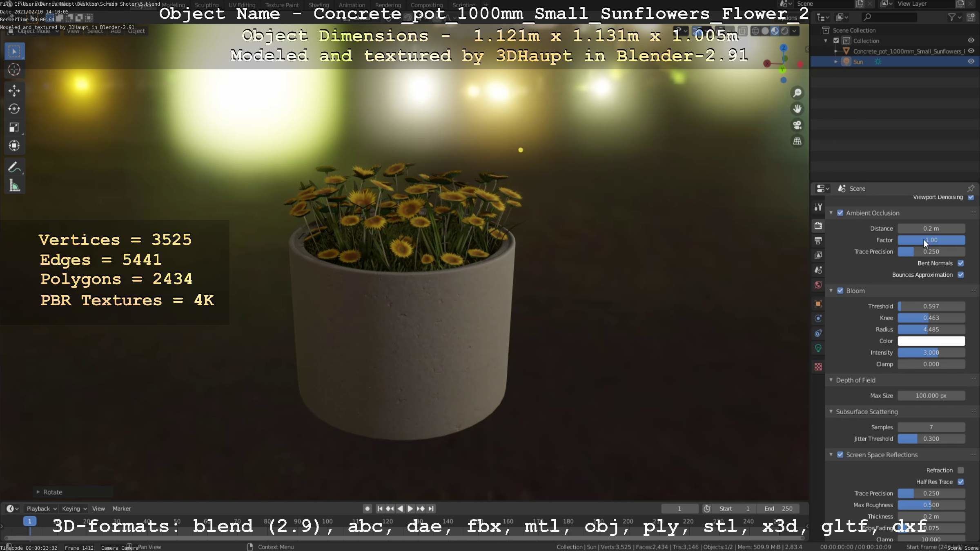Enable the Refraction checkbox
Image resolution: width=980 pixels, height=551 pixels.
coord(961,470)
